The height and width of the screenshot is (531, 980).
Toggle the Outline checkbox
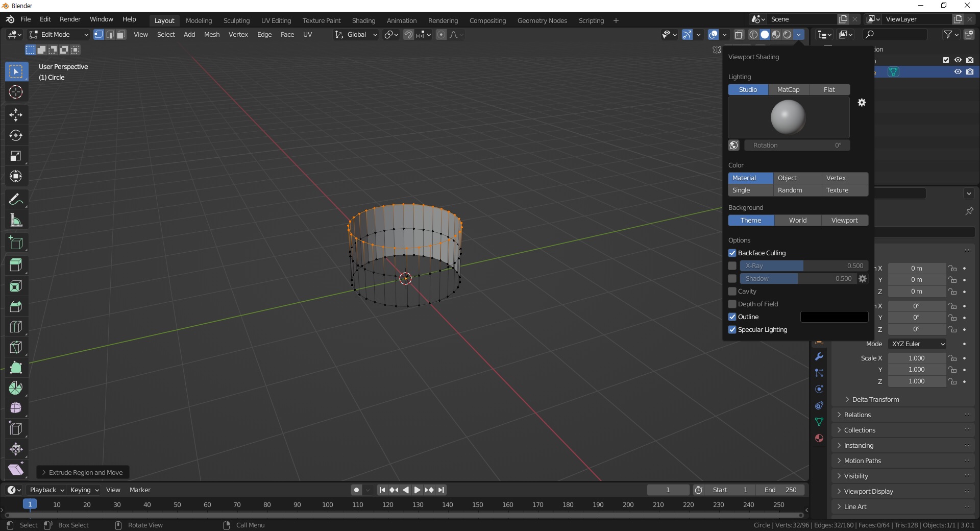point(732,317)
